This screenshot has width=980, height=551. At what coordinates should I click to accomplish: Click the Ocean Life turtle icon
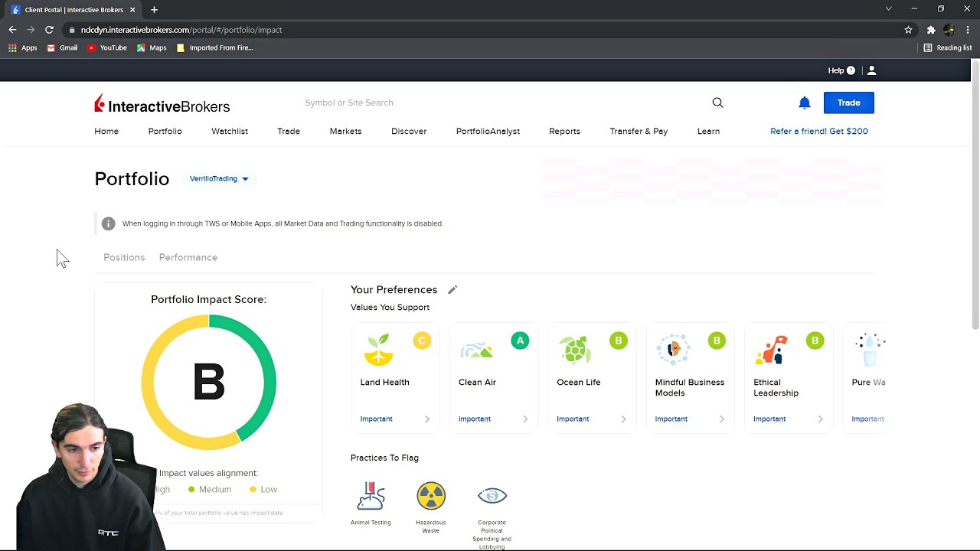(574, 349)
